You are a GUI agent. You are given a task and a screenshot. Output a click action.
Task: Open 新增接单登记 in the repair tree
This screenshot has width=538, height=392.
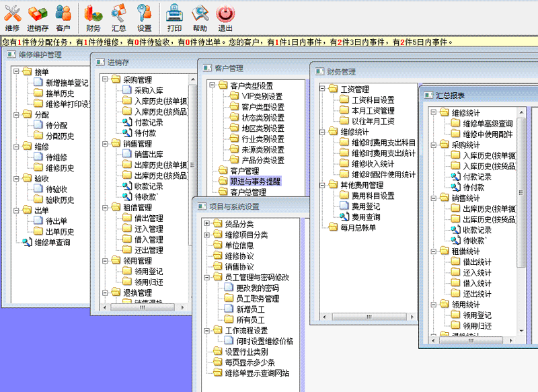point(67,83)
